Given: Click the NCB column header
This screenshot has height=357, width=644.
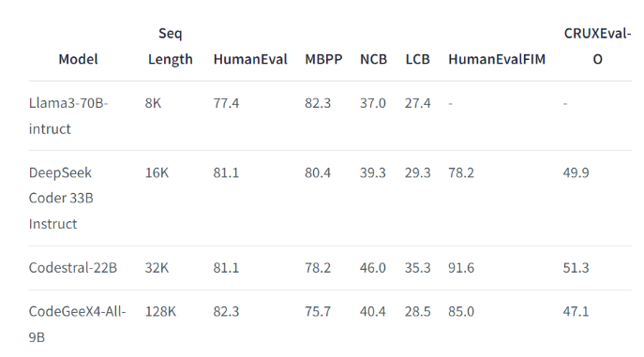Looking at the screenshot, I should pos(373,59).
